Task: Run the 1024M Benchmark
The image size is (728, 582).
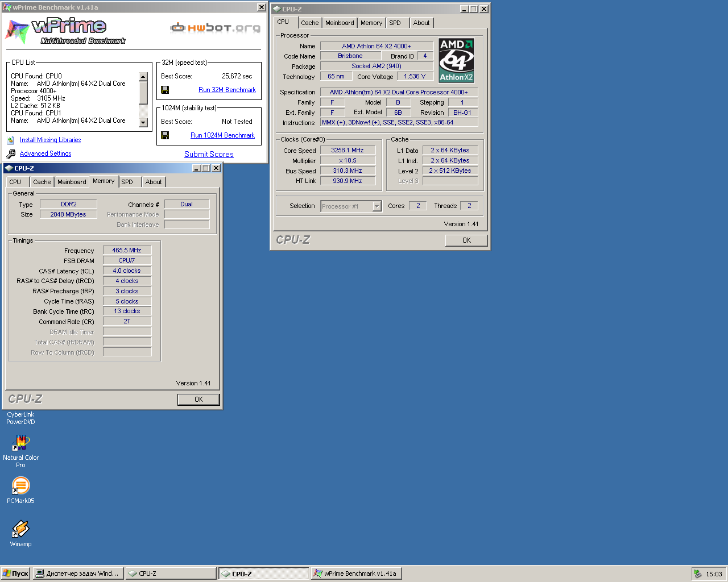Action: pyautogui.click(x=222, y=135)
